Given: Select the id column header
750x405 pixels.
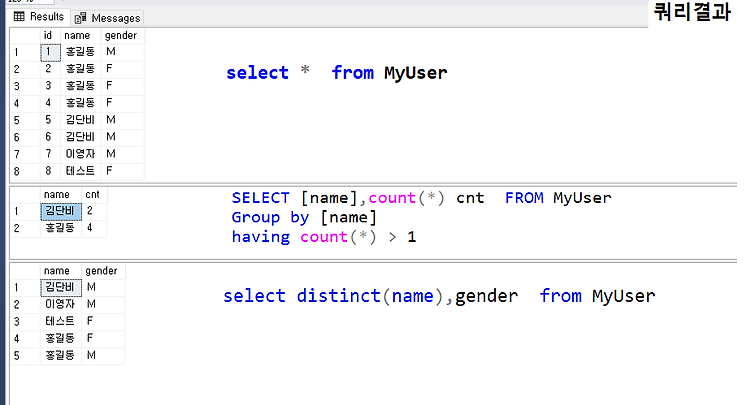Looking at the screenshot, I should [50, 35].
